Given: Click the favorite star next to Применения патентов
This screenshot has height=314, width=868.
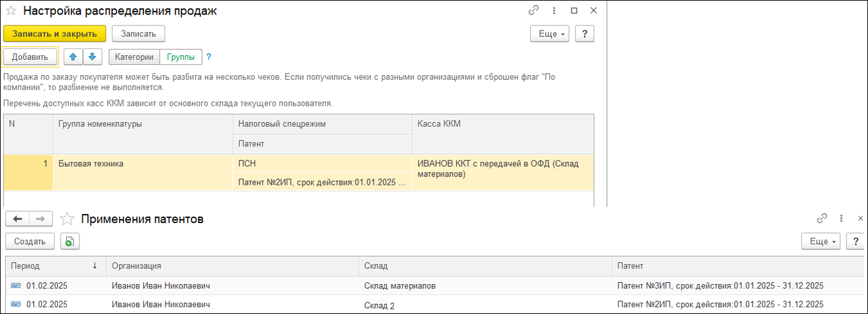Looking at the screenshot, I should click(x=66, y=219).
